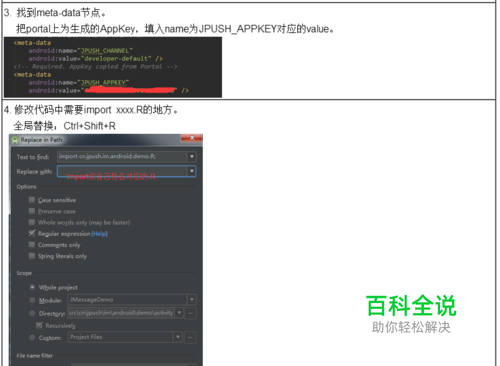Enable the Preserve case checkbox
500x366 pixels.
(x=32, y=211)
